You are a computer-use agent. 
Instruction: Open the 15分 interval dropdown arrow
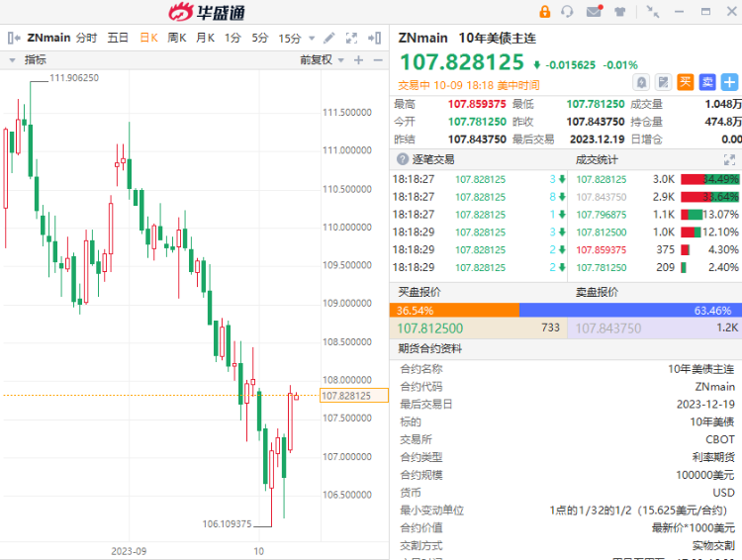[312, 39]
